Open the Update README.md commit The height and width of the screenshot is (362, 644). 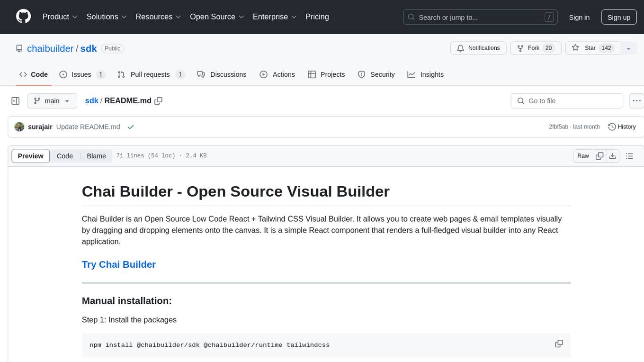[x=88, y=127]
